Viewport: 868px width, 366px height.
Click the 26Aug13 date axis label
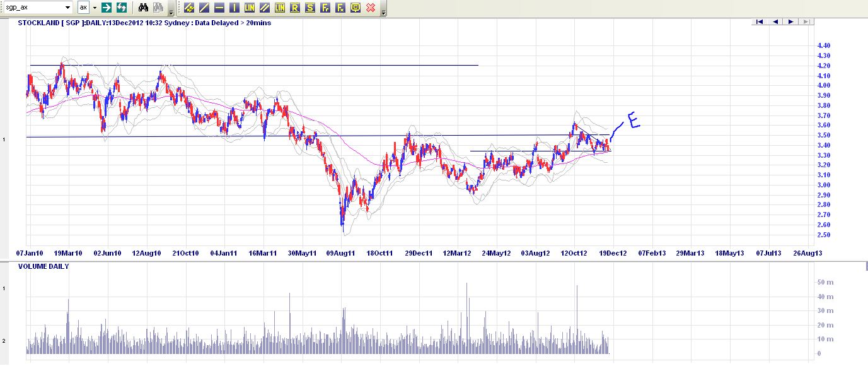point(807,253)
